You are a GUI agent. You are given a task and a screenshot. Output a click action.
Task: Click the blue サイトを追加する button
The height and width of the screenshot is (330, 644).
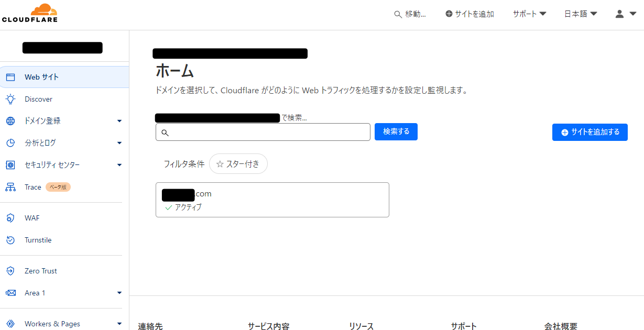coord(590,132)
